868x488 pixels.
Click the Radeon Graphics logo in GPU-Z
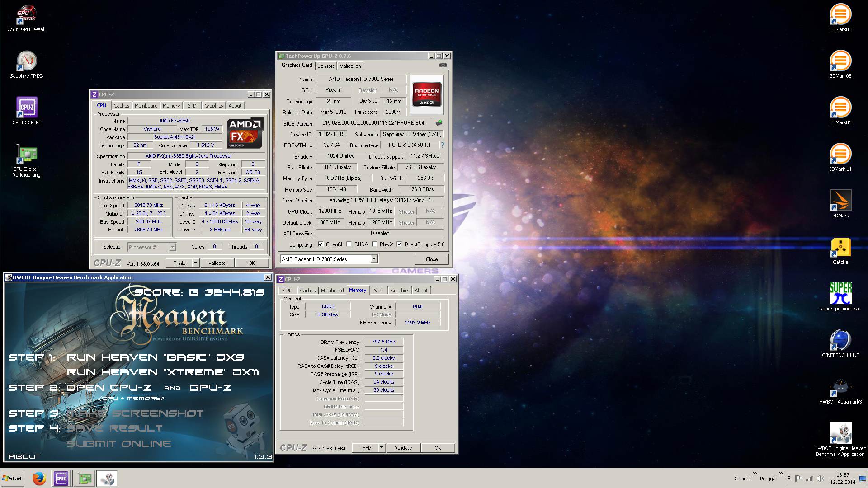[x=427, y=94]
